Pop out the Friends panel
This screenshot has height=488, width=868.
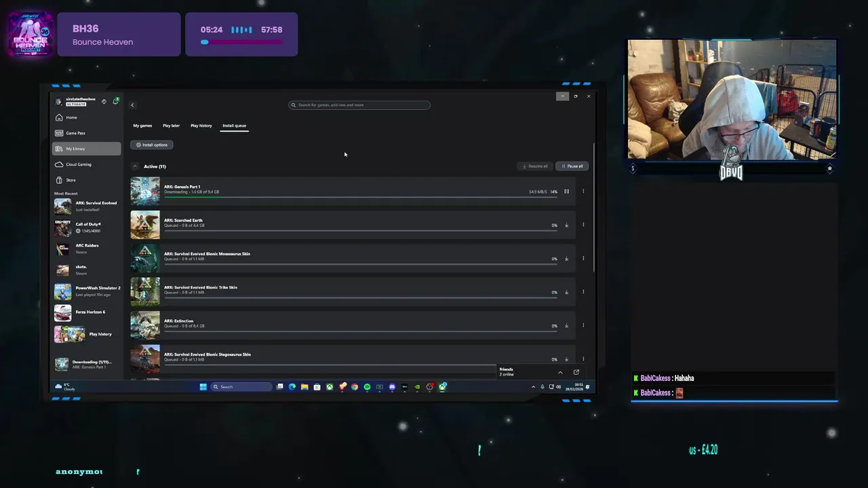[576, 372]
